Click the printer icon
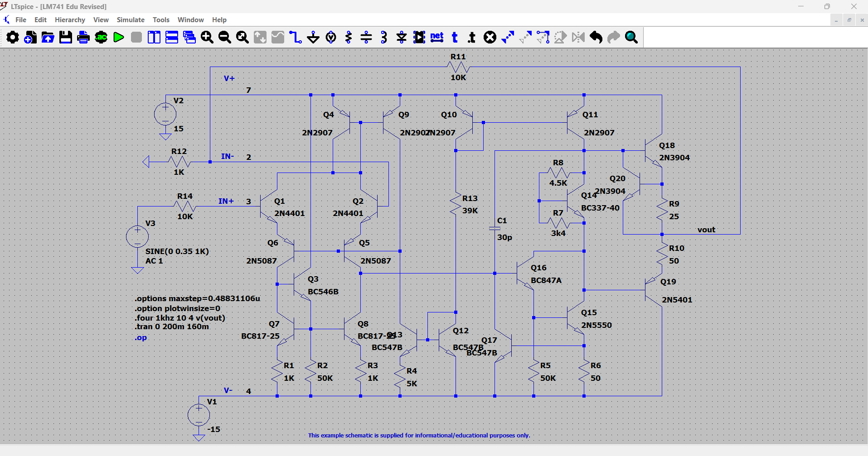Screen dimensions: 868x456 point(83,37)
